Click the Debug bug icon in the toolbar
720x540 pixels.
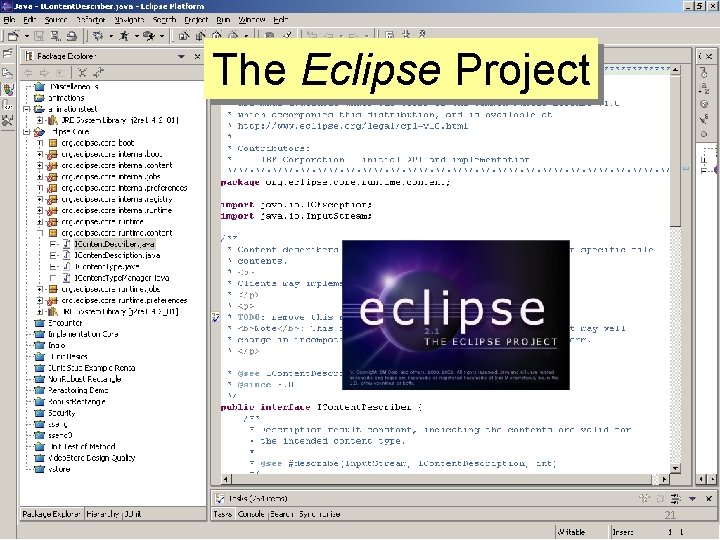pos(98,35)
